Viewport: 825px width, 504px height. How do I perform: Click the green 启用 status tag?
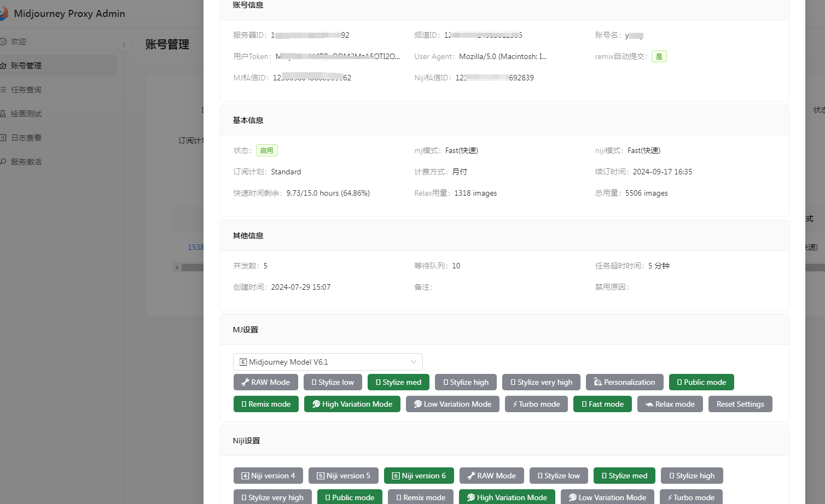[267, 150]
